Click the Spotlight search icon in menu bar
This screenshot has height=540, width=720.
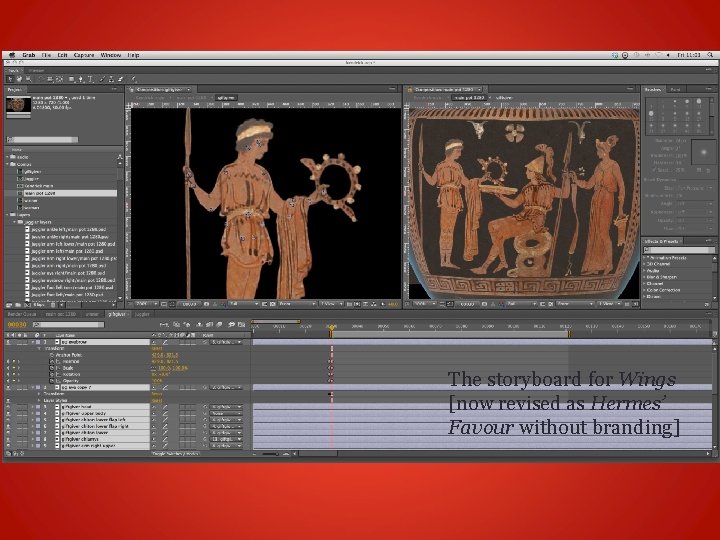click(x=709, y=55)
